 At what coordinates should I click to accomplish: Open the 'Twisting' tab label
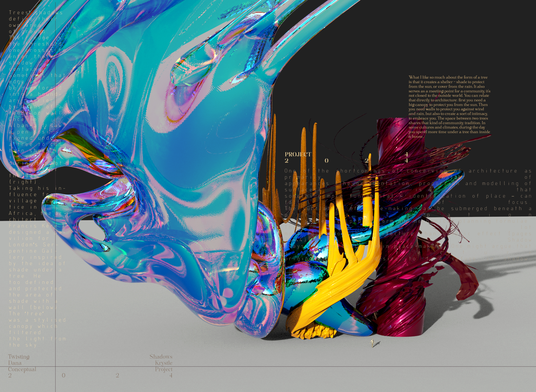[19, 357]
